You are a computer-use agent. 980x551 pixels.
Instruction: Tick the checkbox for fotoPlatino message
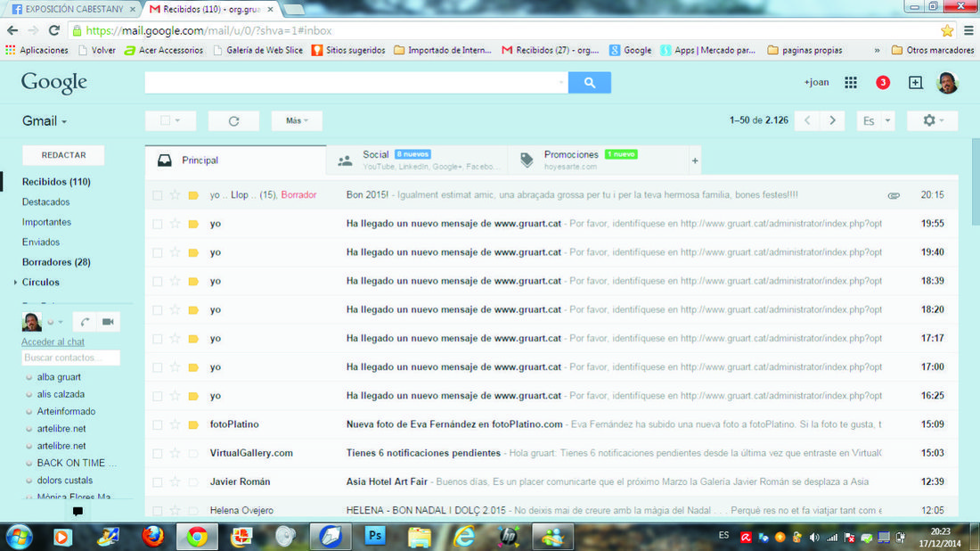pyautogui.click(x=158, y=424)
